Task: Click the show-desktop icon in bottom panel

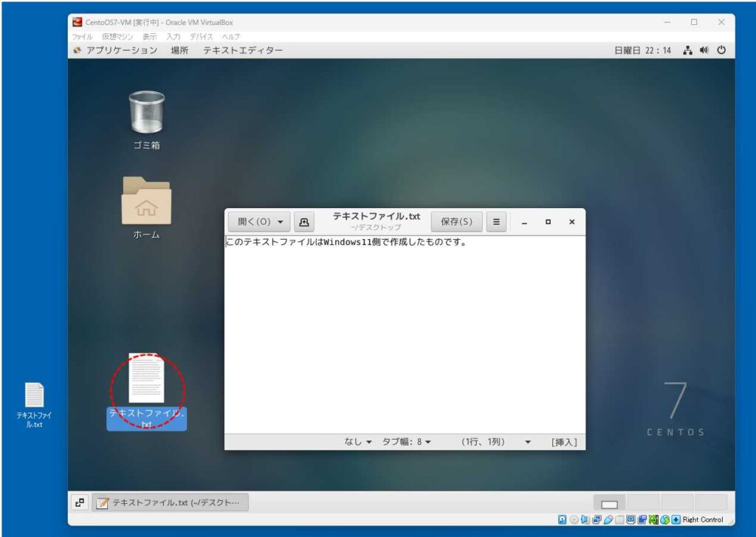Action: [80, 502]
